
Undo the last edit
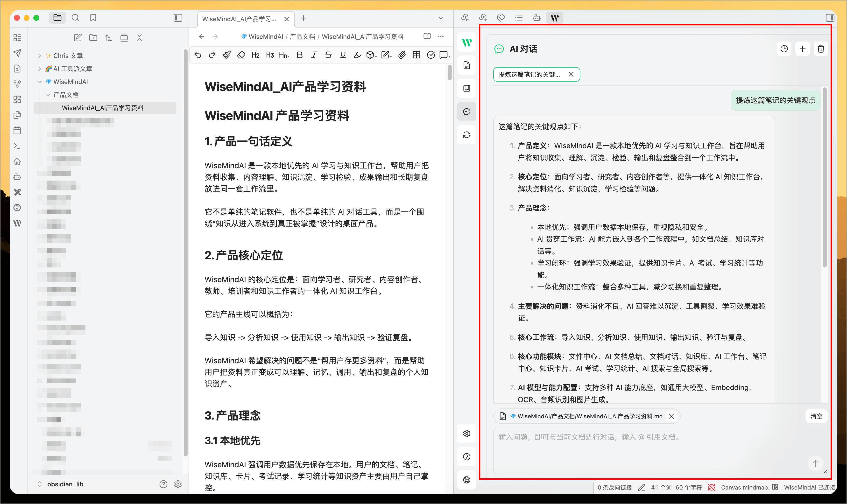(x=198, y=55)
